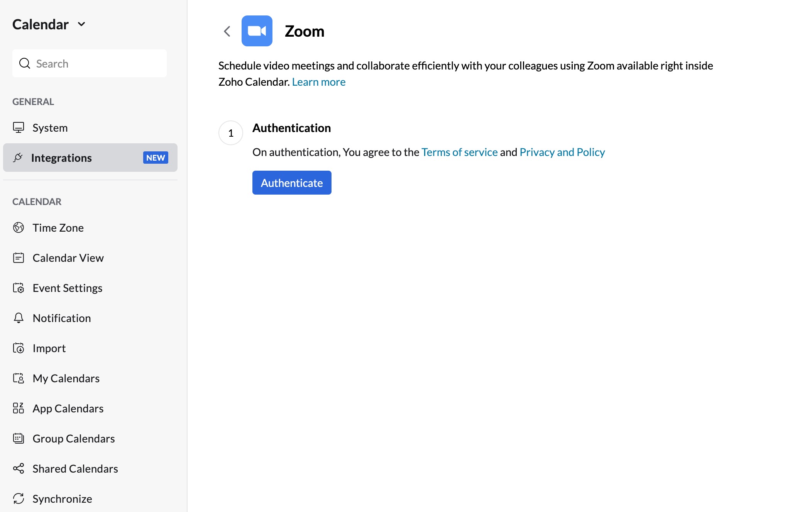The height and width of the screenshot is (512, 812).
Task: Click the search magnifier icon
Action: tap(25, 63)
